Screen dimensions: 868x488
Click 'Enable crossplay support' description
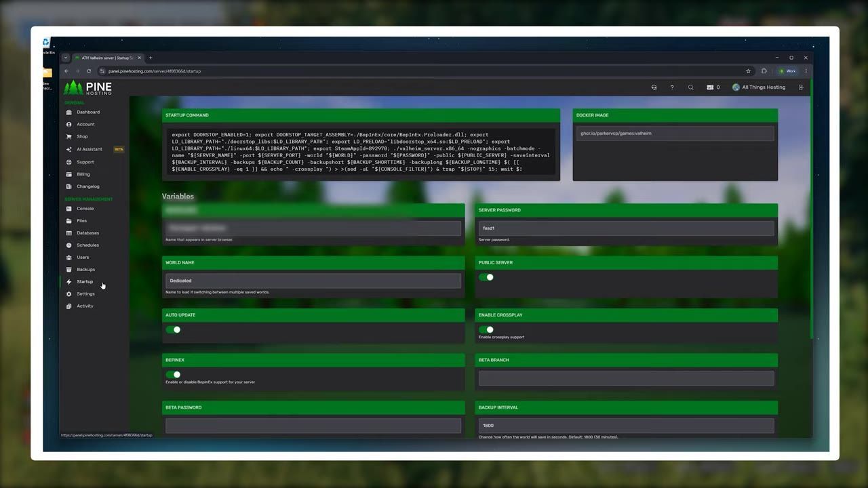(x=501, y=337)
